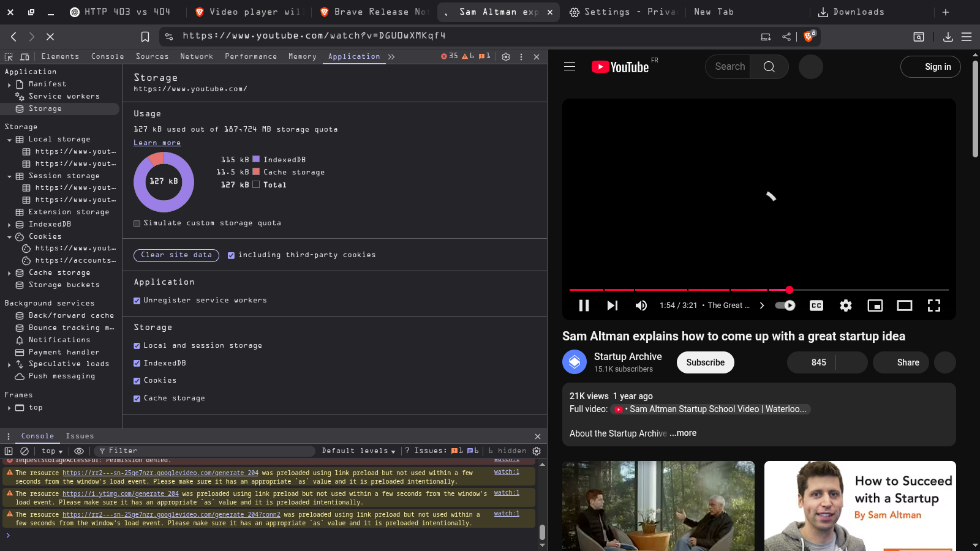Image resolution: width=980 pixels, height=551 pixels.
Task: Uncheck the Cache storage checkbox
Action: (137, 399)
